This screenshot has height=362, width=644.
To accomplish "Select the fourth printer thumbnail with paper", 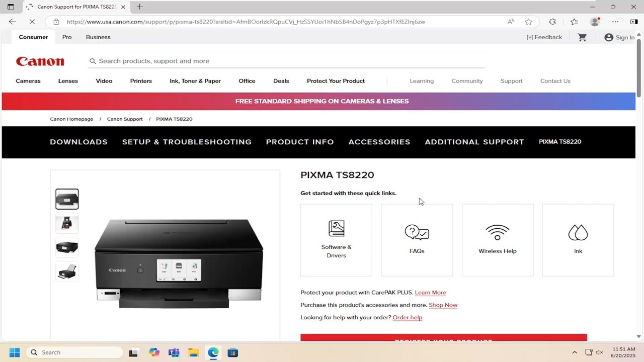I will click(67, 271).
